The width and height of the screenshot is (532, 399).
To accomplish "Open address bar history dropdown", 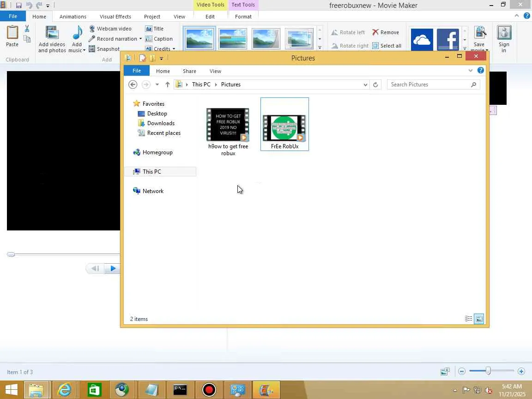I will pos(365,85).
